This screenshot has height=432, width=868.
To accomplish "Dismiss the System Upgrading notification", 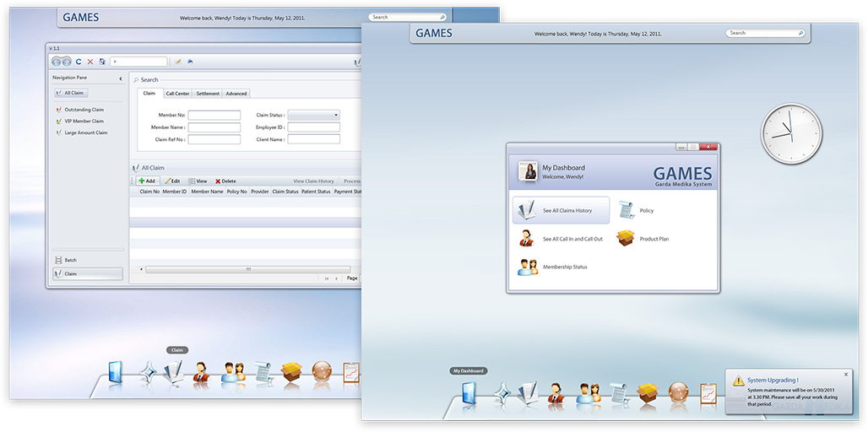I will [x=846, y=374].
